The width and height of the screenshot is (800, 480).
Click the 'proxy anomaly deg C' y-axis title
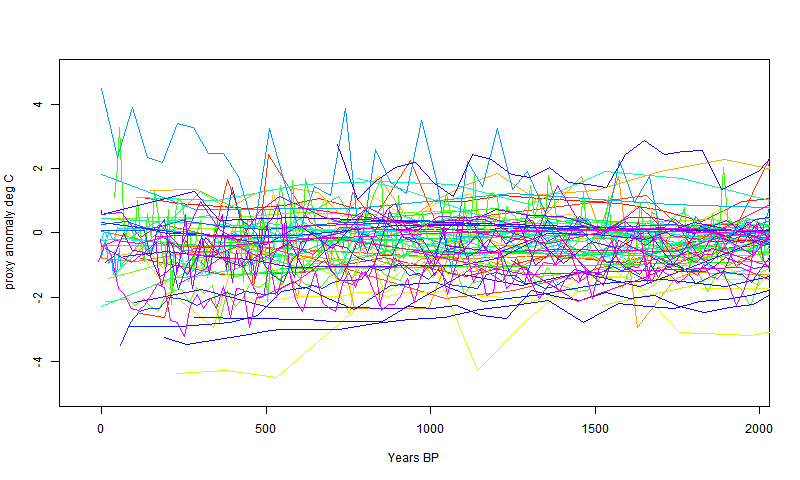(11, 232)
